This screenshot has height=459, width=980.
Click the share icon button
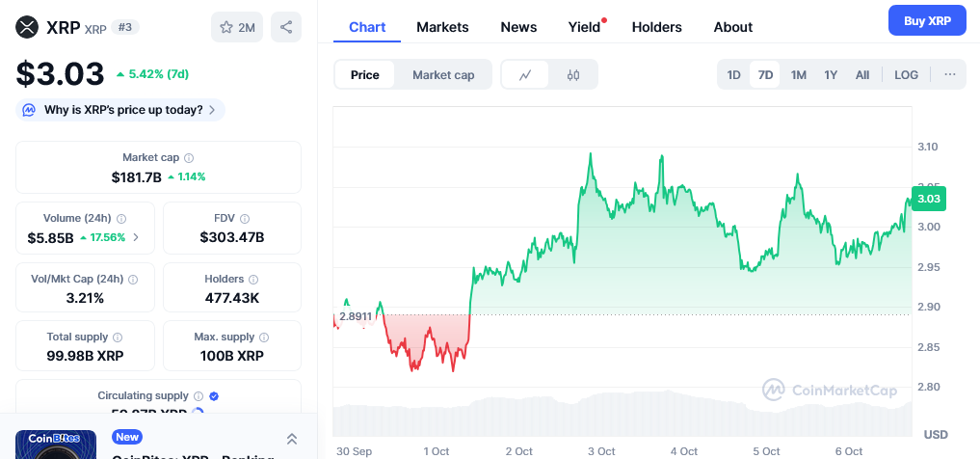point(286,27)
